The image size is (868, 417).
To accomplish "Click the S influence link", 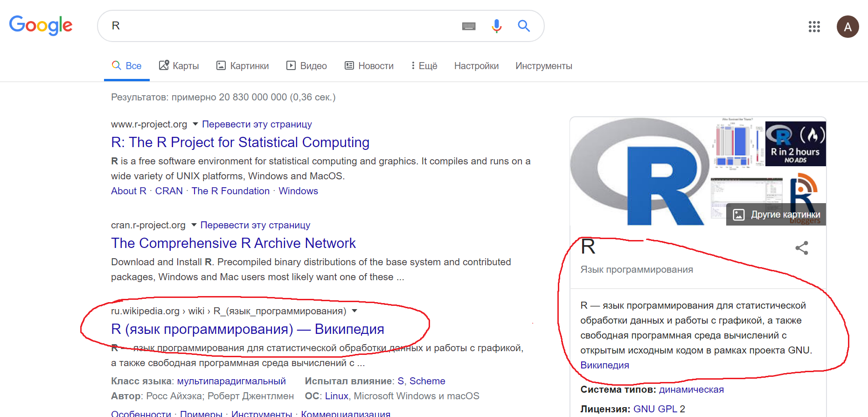I will (401, 381).
